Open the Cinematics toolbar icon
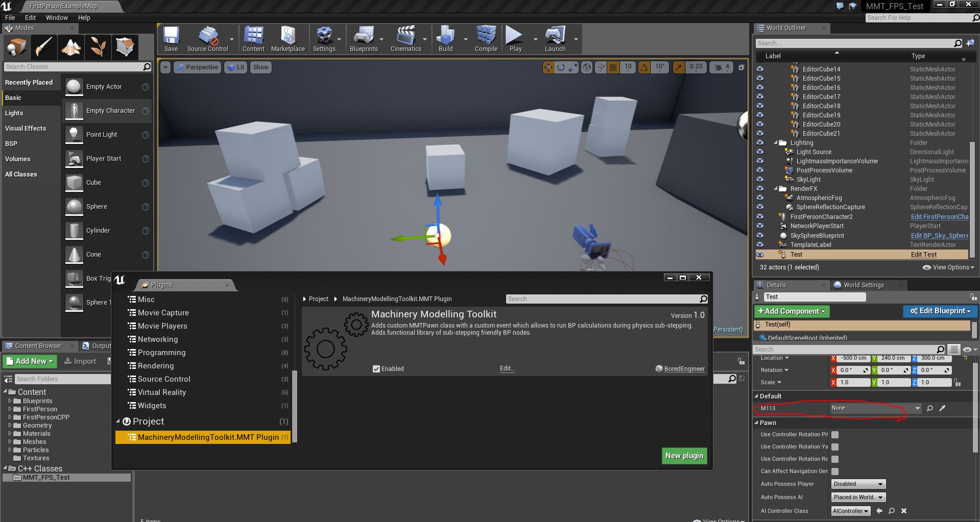 (x=406, y=39)
